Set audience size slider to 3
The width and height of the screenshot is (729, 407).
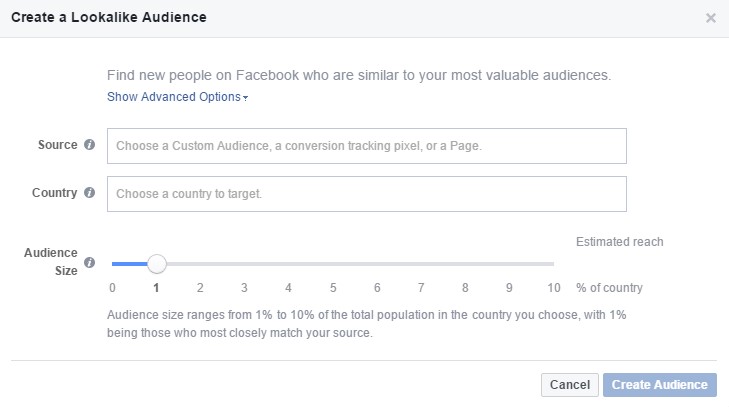pos(244,264)
